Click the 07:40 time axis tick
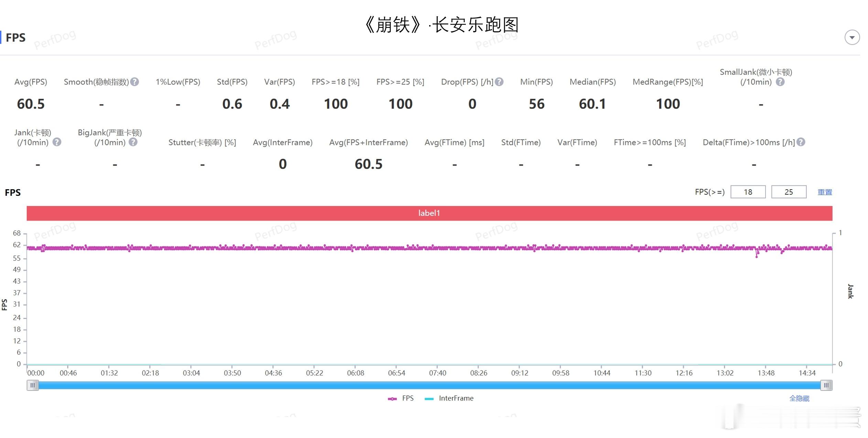 tap(437, 373)
